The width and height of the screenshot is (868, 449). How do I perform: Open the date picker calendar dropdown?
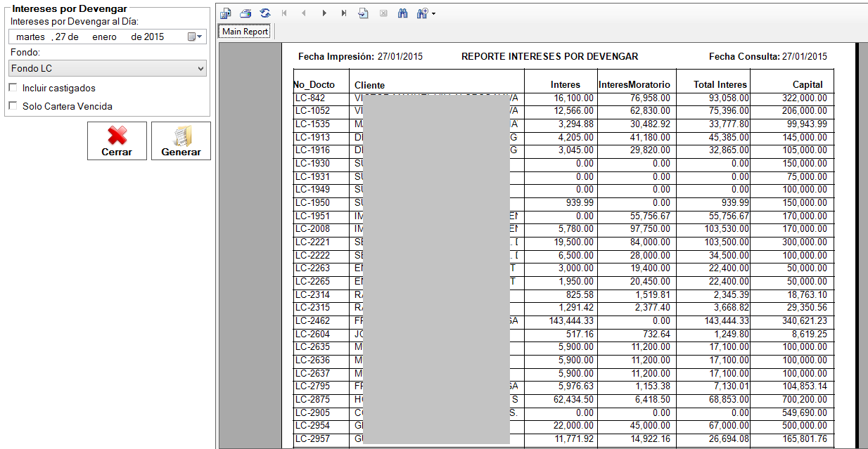[x=195, y=37]
